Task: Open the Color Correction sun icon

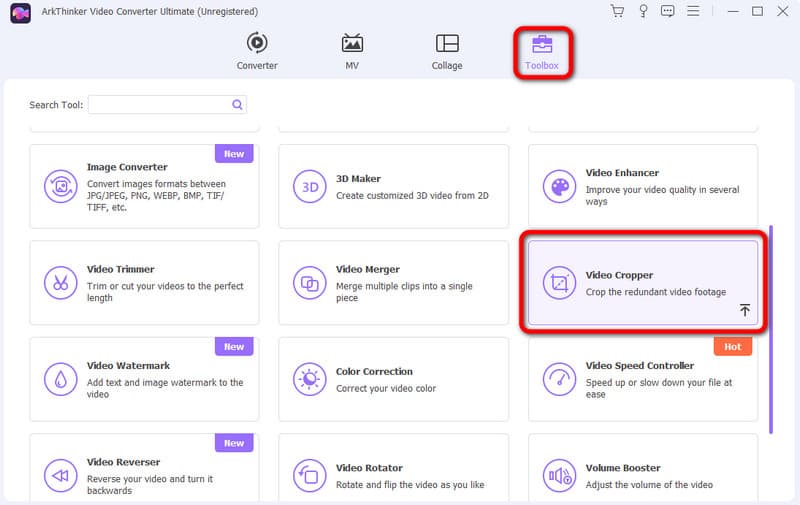Action: pos(310,379)
